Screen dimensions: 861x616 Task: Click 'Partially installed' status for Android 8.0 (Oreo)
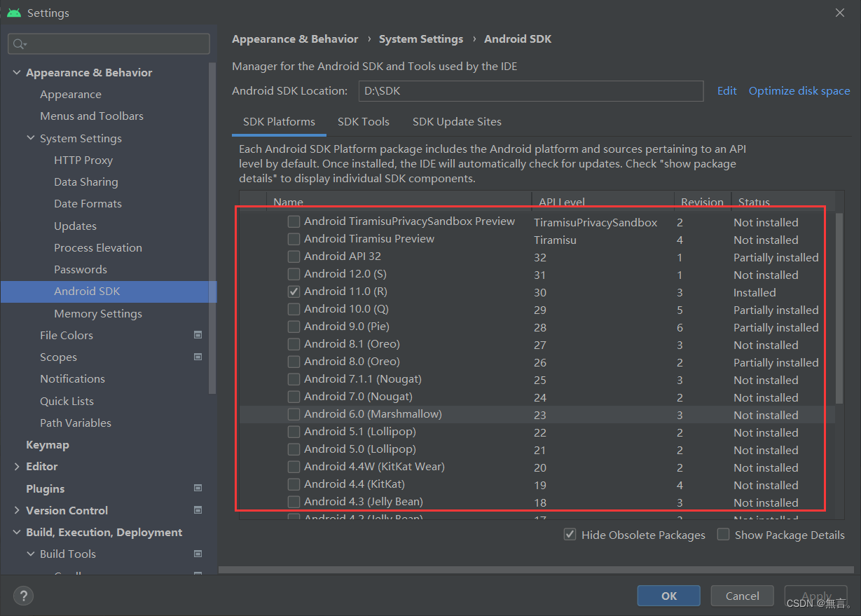(776, 362)
